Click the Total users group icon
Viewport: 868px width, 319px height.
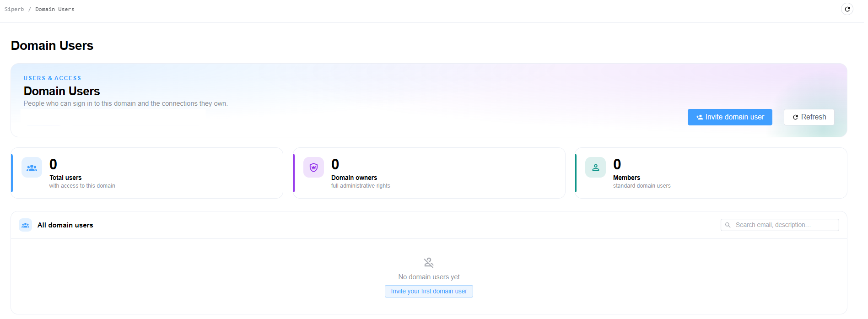(32, 168)
